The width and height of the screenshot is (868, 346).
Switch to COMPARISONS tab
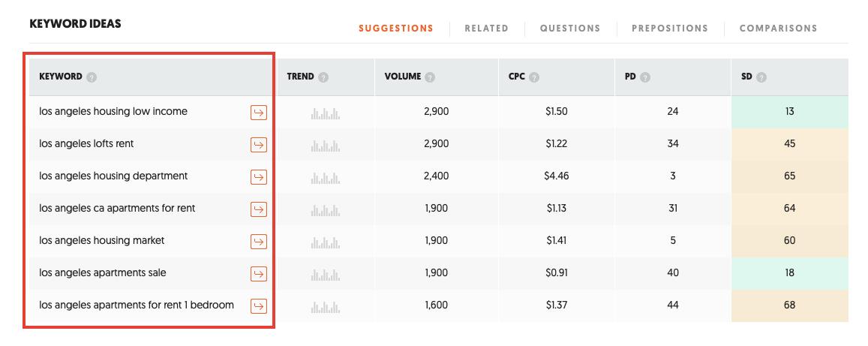[778, 29]
